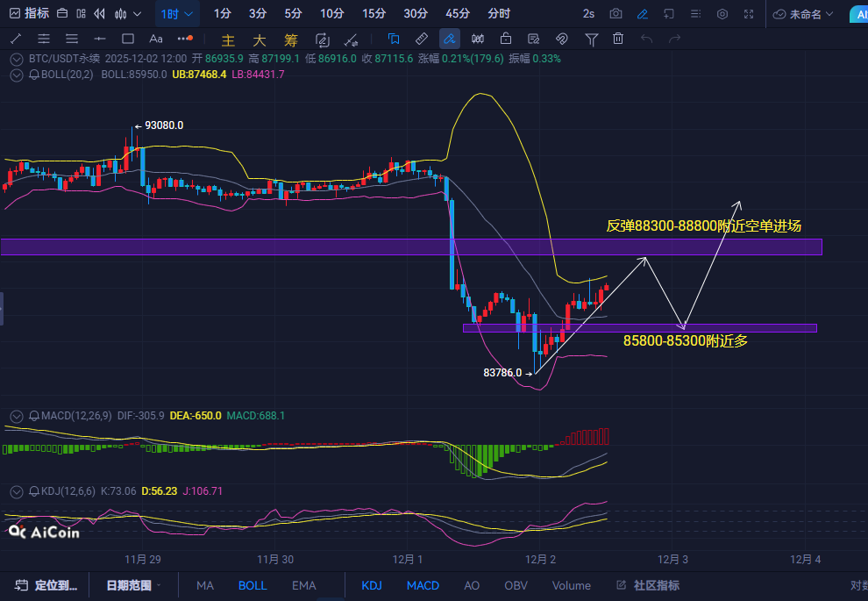Image resolution: width=868 pixels, height=601 pixels.
Task: Open the 指标 indicators button
Action: [29, 14]
